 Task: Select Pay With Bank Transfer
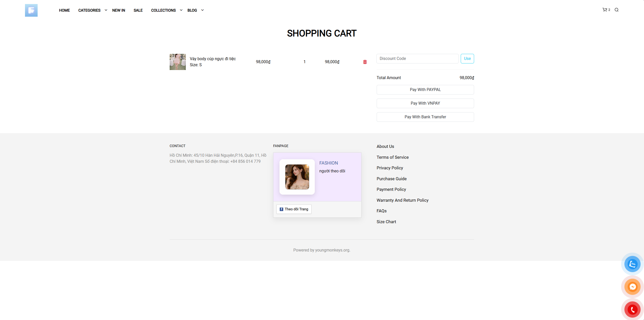coord(425,117)
